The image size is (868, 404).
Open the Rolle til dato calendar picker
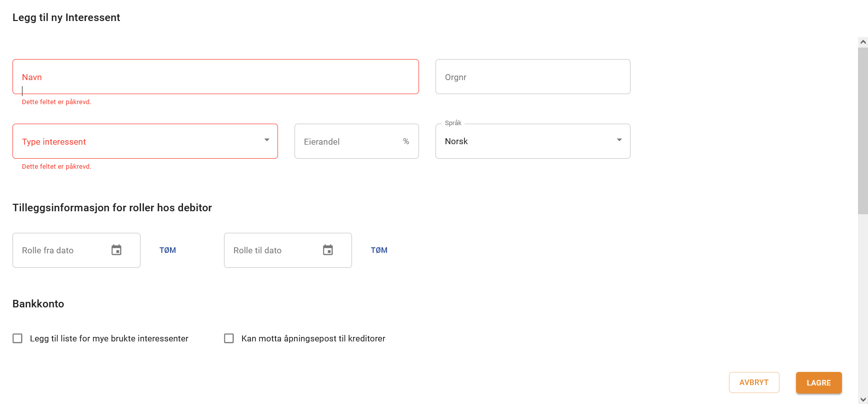[328, 250]
